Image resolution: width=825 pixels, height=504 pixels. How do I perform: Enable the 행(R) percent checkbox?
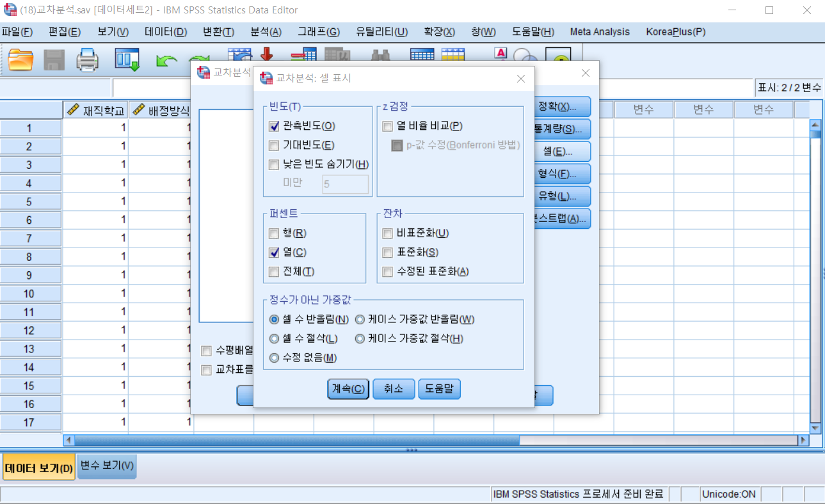point(274,233)
